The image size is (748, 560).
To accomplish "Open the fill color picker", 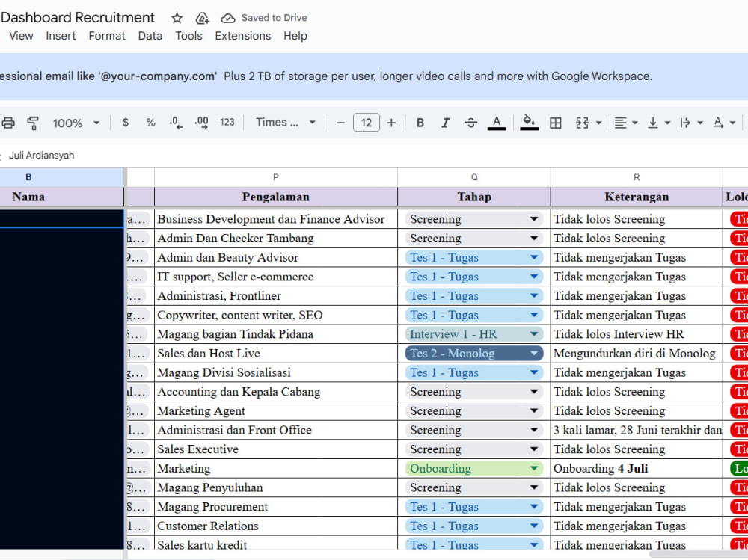I will 529,123.
